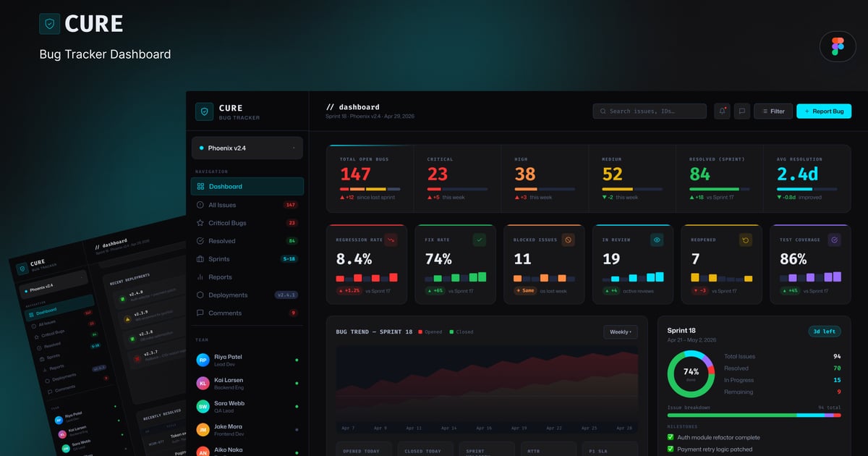
Task: Open the Phoenix v2.4 selector in the tilted background dashboard
Action: click(53, 284)
